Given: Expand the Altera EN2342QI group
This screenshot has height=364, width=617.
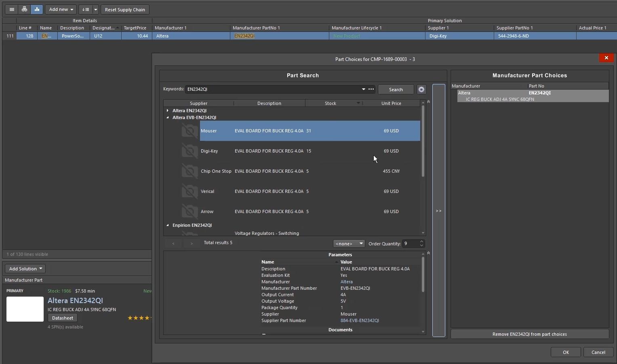Looking at the screenshot, I should tap(168, 111).
